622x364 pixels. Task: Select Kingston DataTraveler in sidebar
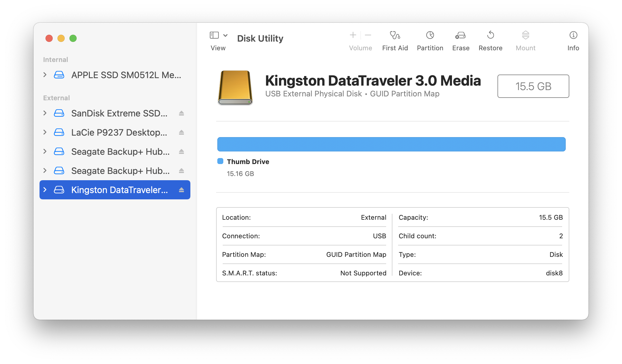[x=115, y=190]
